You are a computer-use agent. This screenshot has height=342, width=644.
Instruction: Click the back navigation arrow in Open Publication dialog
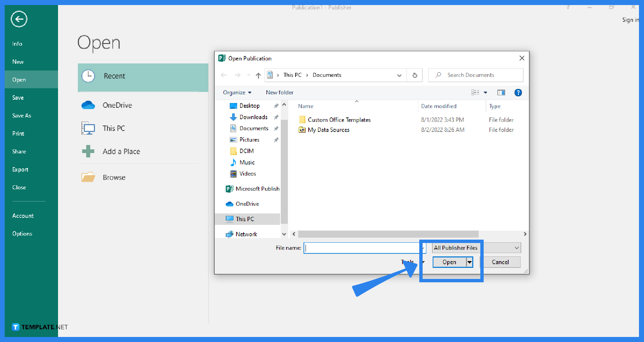224,75
